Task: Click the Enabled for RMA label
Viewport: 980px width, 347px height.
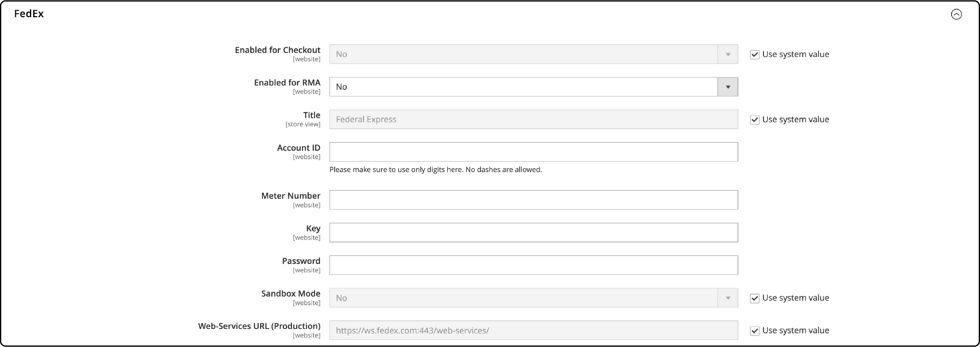Action: [x=287, y=82]
